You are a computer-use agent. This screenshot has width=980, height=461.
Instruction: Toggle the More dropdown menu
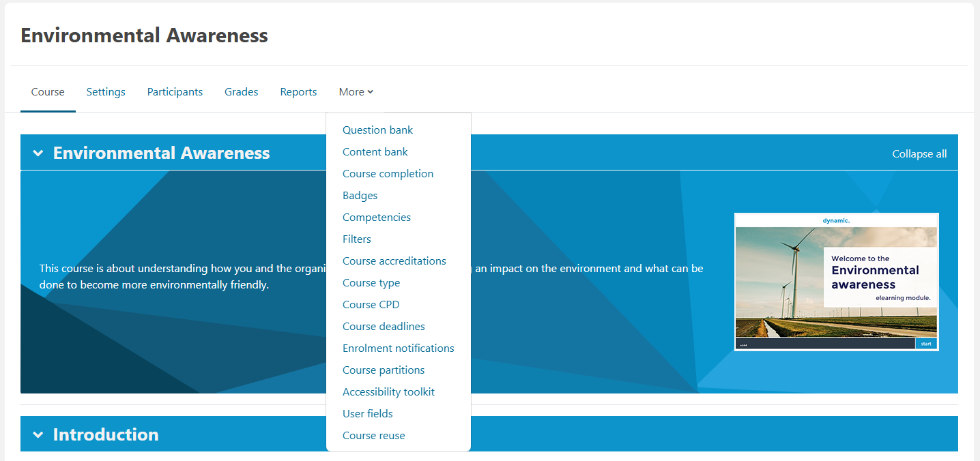pyautogui.click(x=356, y=92)
